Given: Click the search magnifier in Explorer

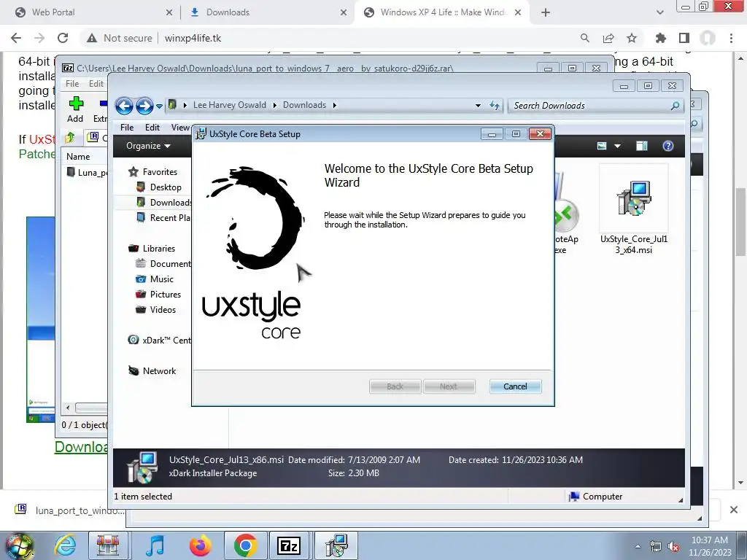Looking at the screenshot, I should click(675, 106).
